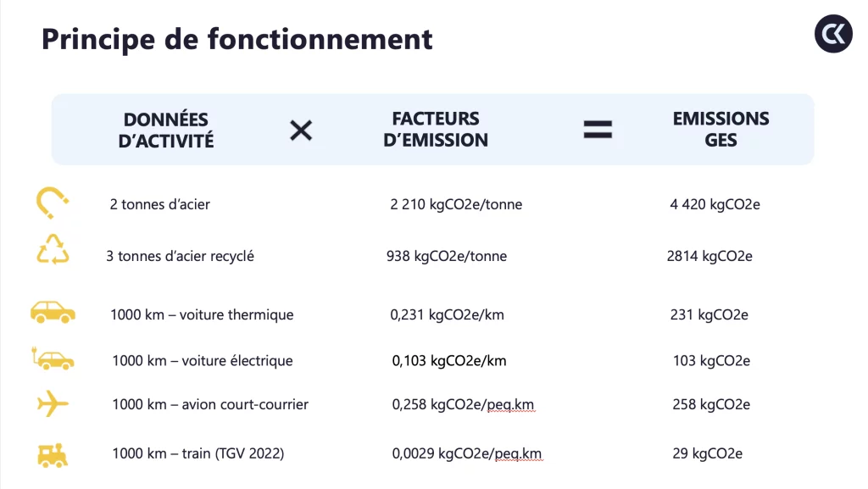Click '938 kgCO2e/tonne' emission factor
The image size is (868, 489).
pos(447,256)
